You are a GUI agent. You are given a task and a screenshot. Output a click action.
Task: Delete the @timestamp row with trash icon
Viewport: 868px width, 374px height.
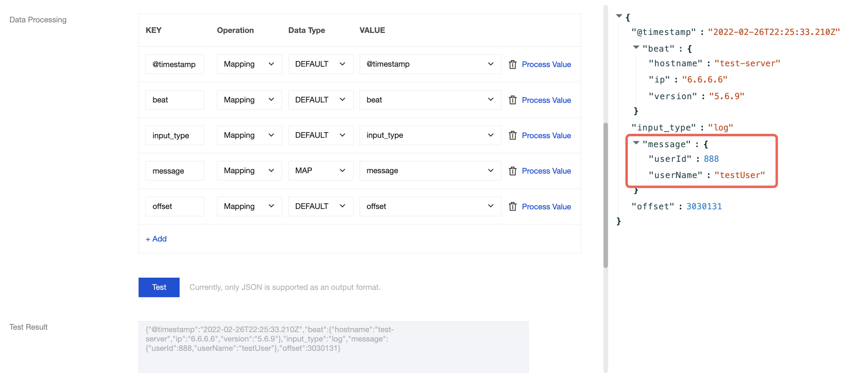click(x=512, y=65)
